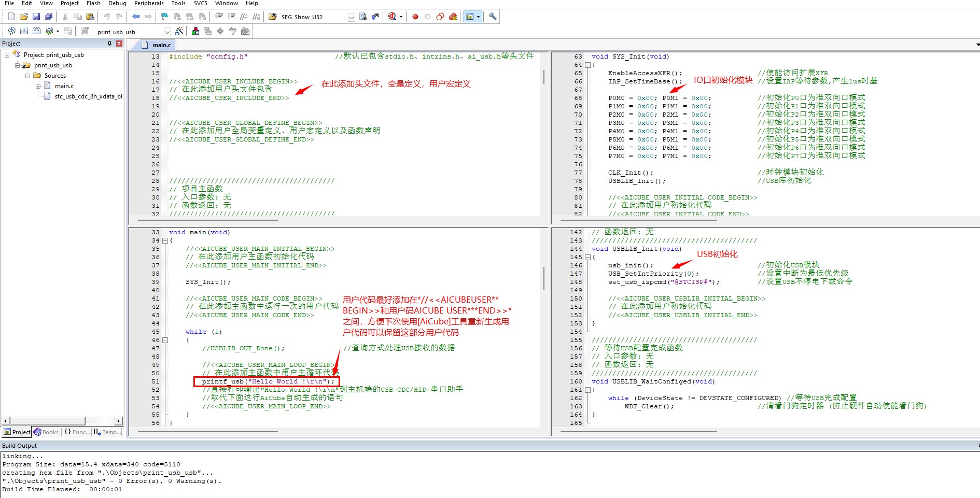Select the Sources folder in project tree
The width and height of the screenshot is (980, 498).
point(55,76)
